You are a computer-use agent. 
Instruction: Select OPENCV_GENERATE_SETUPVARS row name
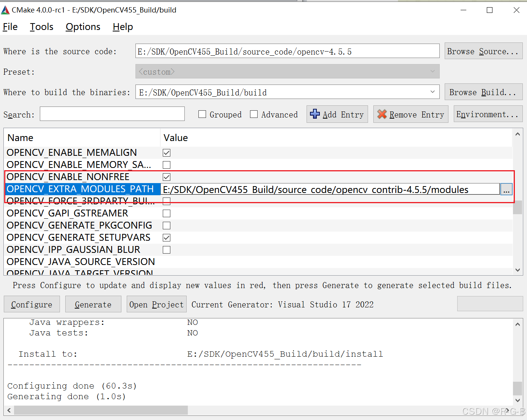pos(79,238)
